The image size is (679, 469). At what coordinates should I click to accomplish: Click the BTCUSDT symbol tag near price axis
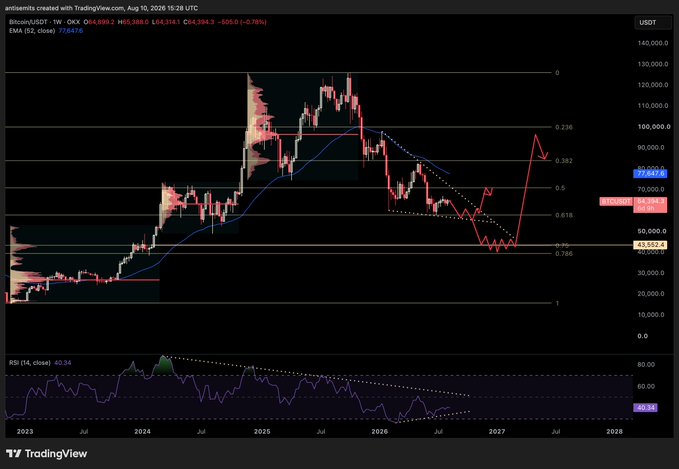(616, 201)
